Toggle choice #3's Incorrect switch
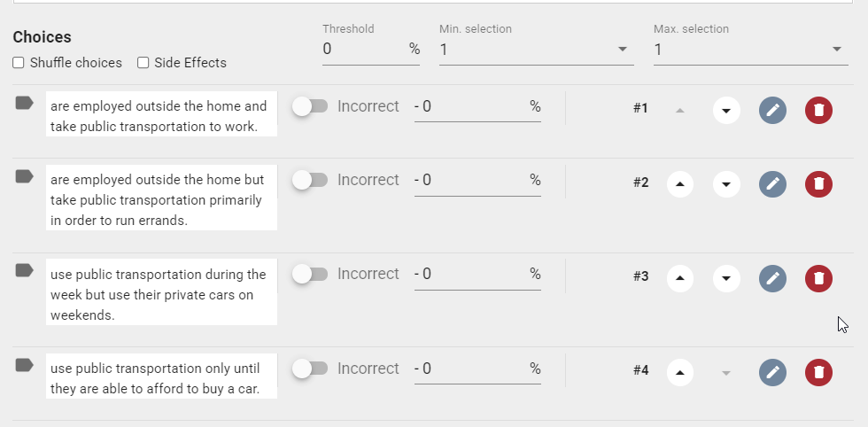Image resolution: width=868 pixels, height=427 pixels. tap(310, 274)
